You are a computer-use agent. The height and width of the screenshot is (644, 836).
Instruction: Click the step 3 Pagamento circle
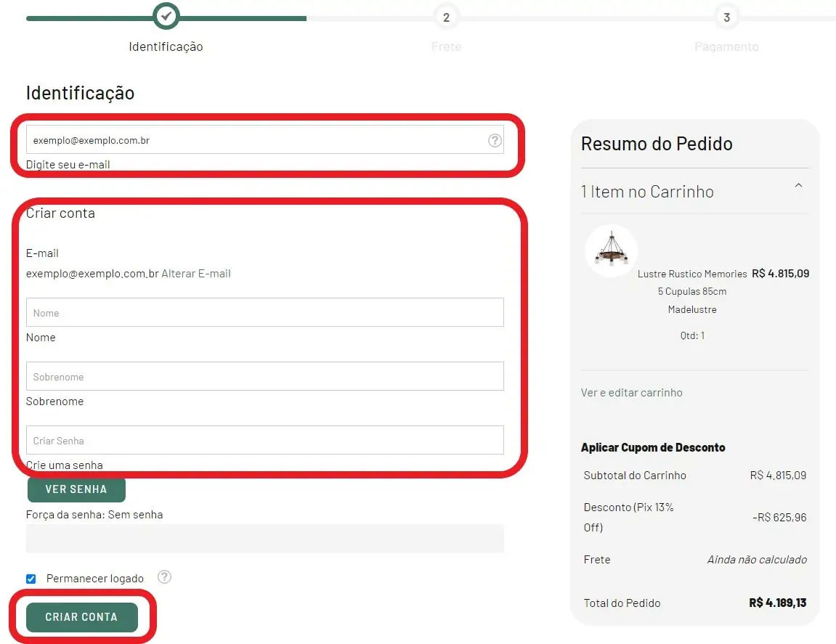tap(726, 17)
